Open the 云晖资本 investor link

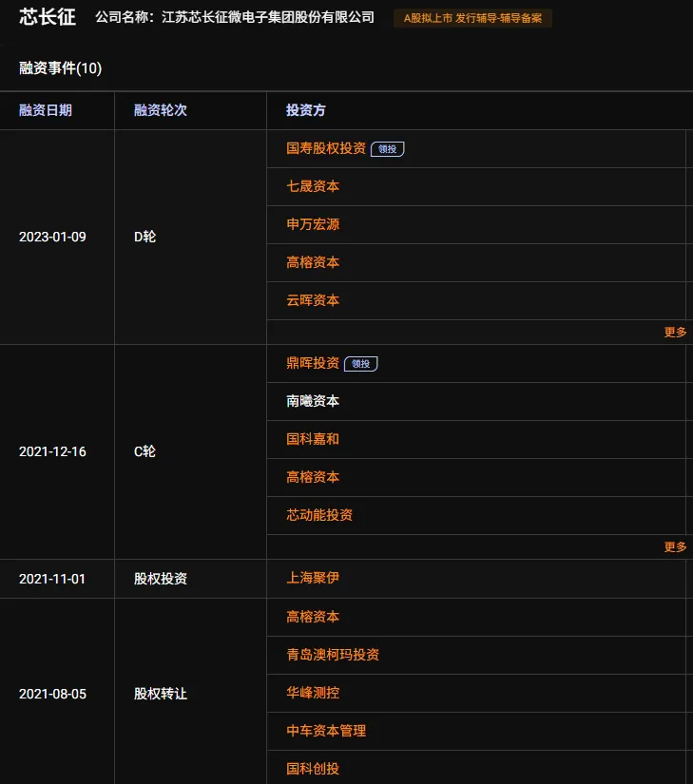[x=313, y=300]
